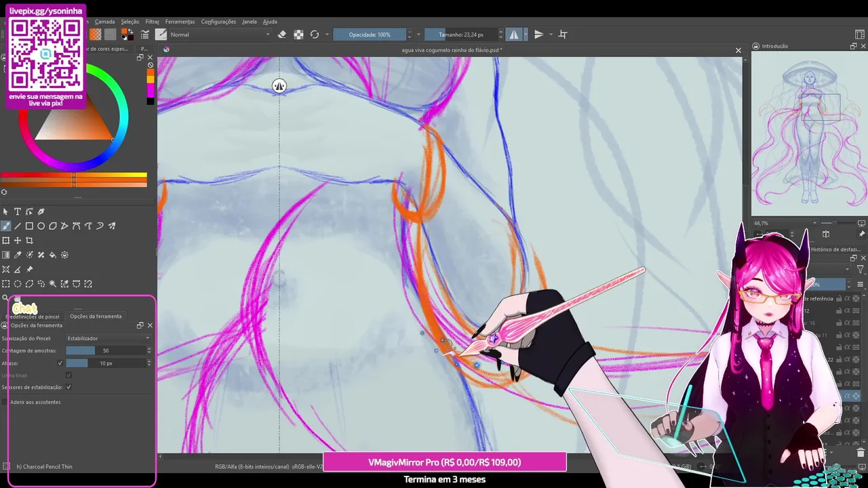Select the Rectangle tool
868x488 pixels.
pos(29,226)
